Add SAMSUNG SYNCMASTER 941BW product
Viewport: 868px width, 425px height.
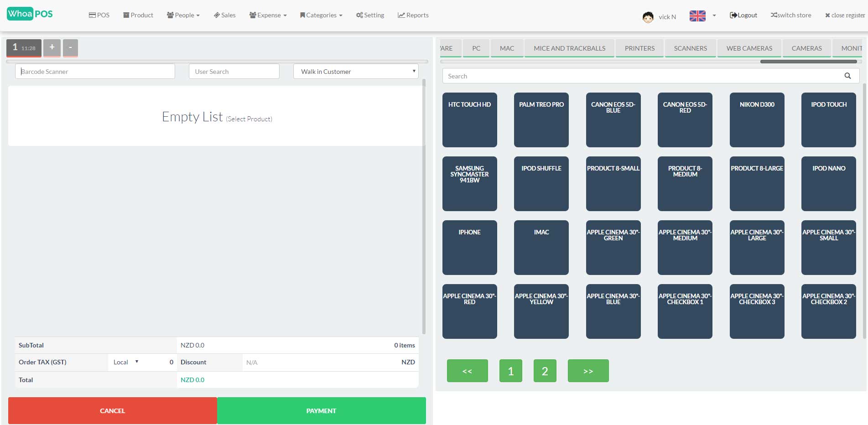tap(469, 184)
